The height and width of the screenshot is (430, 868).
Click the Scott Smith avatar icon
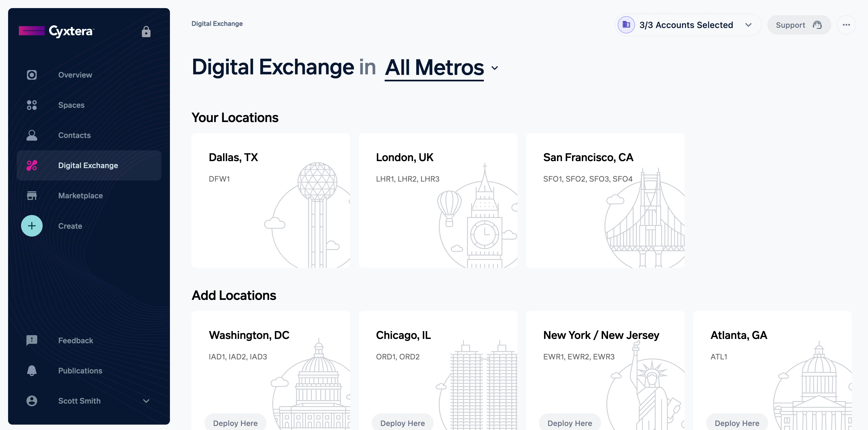(32, 401)
